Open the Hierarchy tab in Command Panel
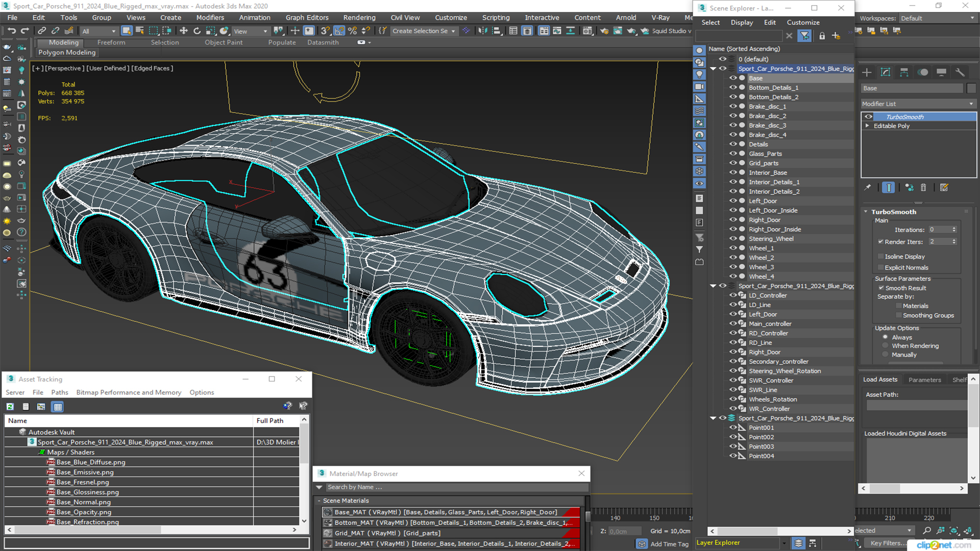980x551 pixels. 904,72
